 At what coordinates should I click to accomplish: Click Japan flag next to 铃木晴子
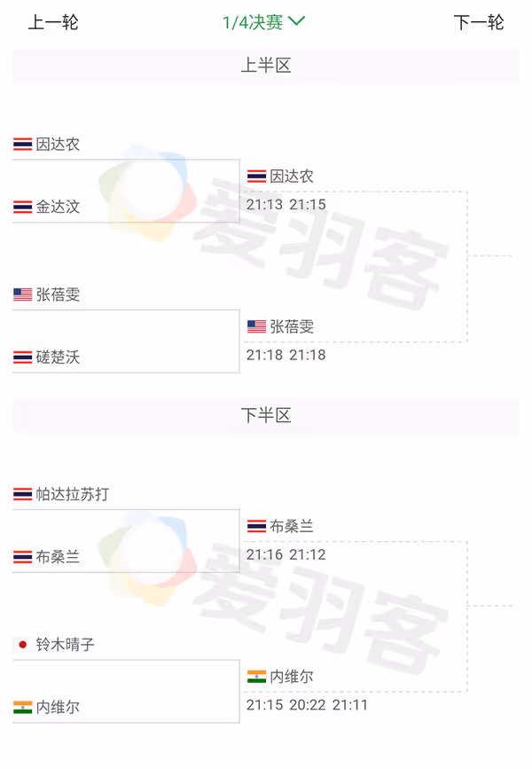(22, 645)
